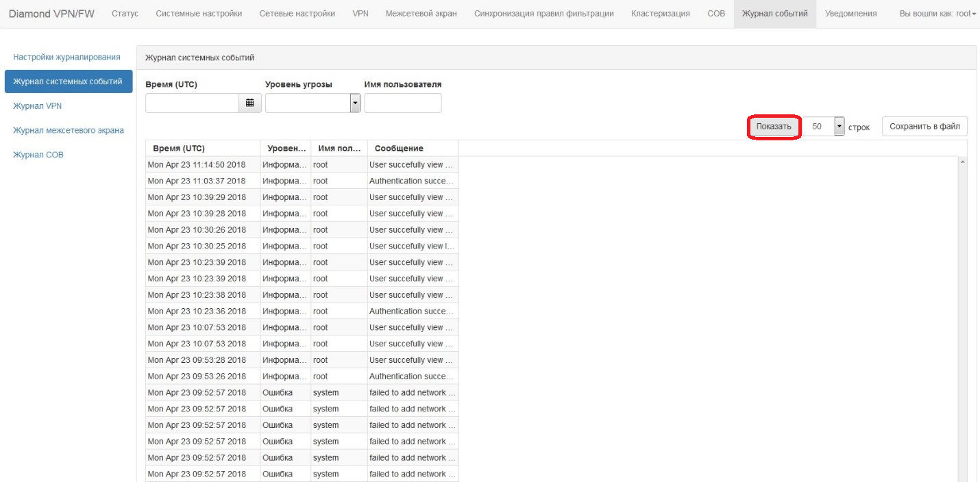Select Журнал VPN in sidebar
The image size is (980, 482).
tap(38, 106)
